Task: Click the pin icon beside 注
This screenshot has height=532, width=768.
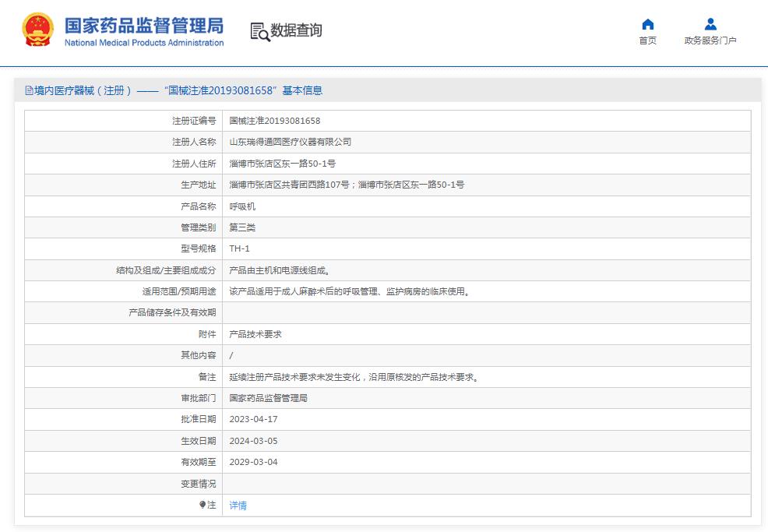Action: (x=203, y=505)
